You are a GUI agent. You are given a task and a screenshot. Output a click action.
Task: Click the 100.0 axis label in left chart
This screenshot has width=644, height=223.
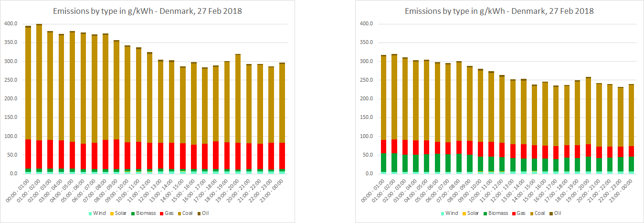[x=11, y=137]
